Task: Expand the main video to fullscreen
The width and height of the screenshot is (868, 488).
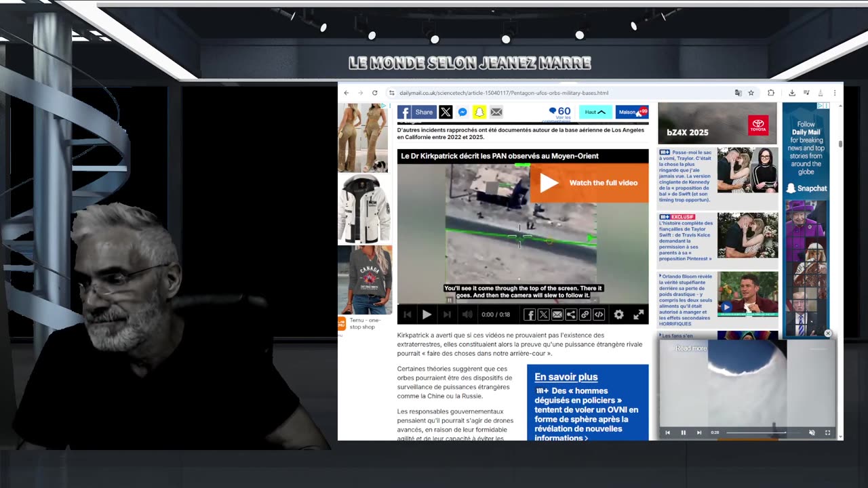Action: tap(638, 314)
